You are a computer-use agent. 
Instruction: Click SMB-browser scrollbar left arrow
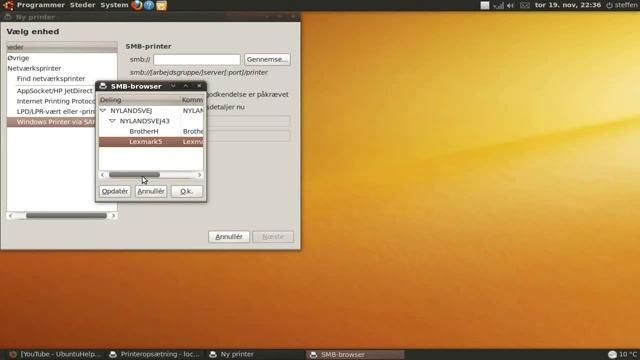pyautogui.click(x=102, y=175)
